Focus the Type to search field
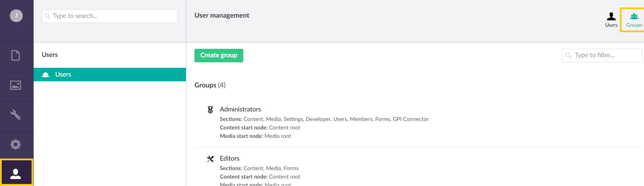 (110, 16)
